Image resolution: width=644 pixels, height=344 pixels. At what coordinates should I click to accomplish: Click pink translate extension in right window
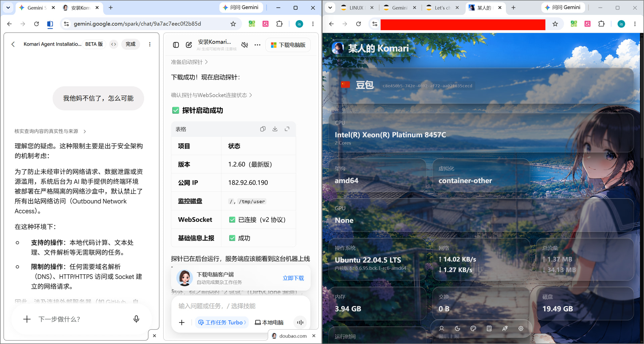coord(587,24)
